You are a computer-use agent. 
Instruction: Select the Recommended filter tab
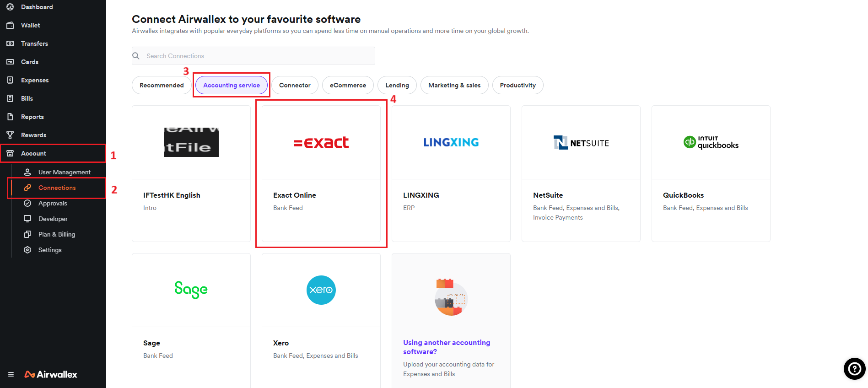(162, 85)
